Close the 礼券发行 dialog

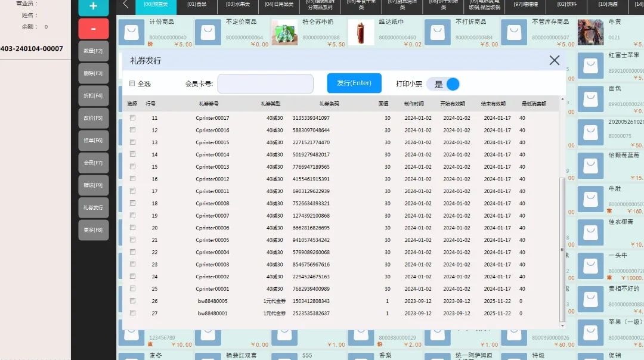[x=554, y=60]
